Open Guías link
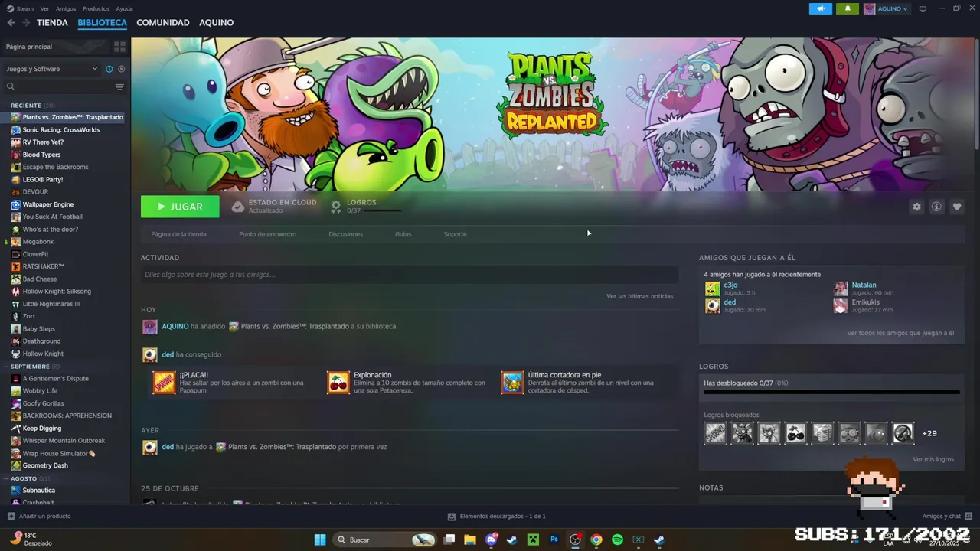The height and width of the screenshot is (551, 980). [403, 234]
